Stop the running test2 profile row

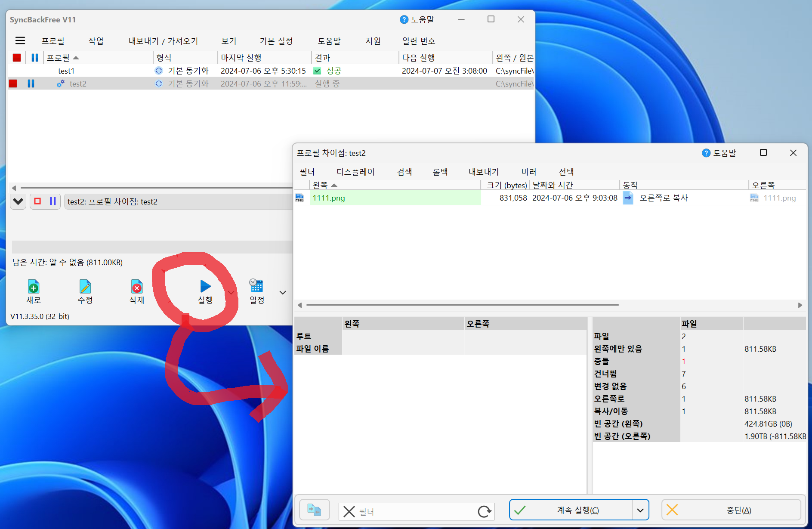click(13, 84)
